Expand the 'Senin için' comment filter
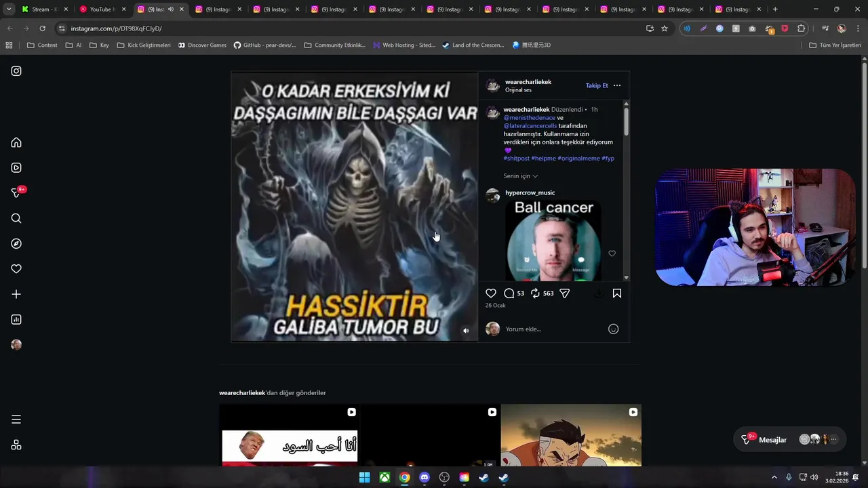868x488 pixels. pyautogui.click(x=521, y=176)
